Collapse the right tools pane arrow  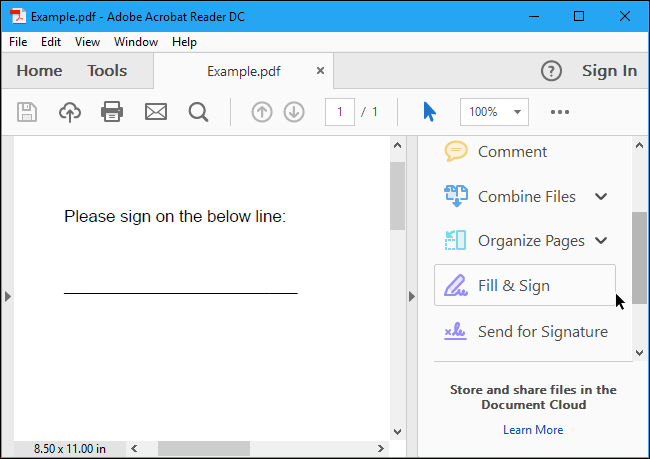coord(410,296)
